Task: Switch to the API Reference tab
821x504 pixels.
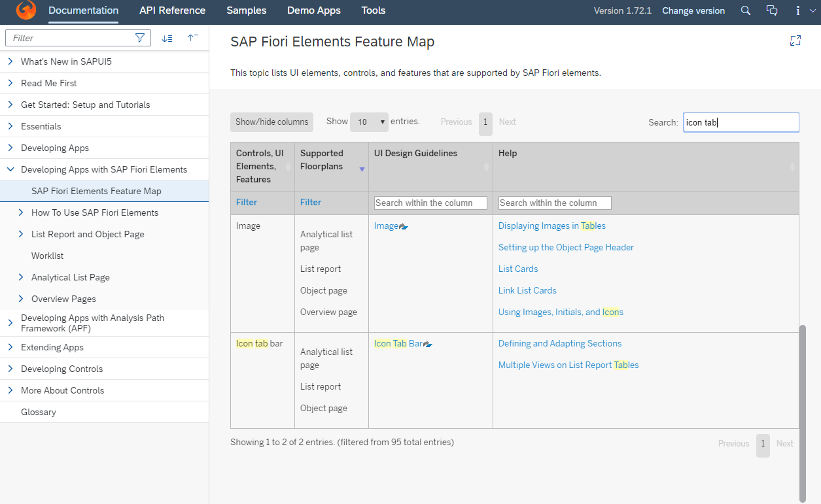Action: (172, 10)
